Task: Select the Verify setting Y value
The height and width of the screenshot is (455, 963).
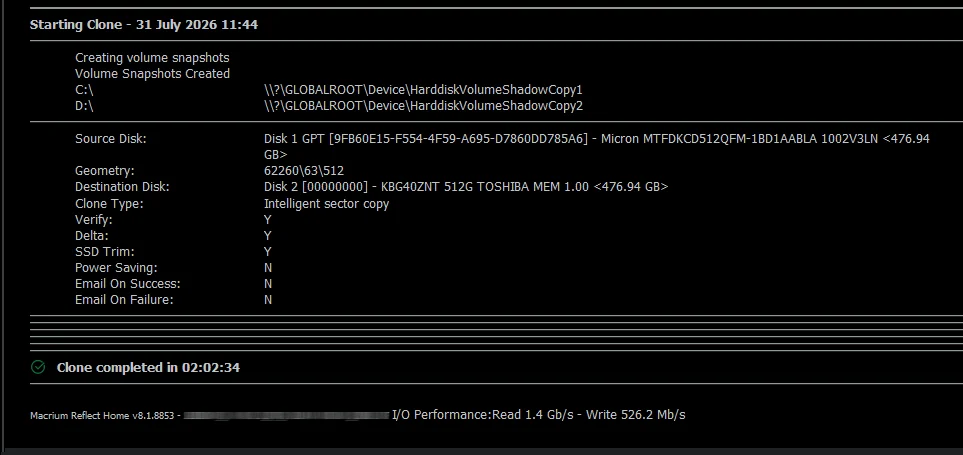Action: [267, 220]
